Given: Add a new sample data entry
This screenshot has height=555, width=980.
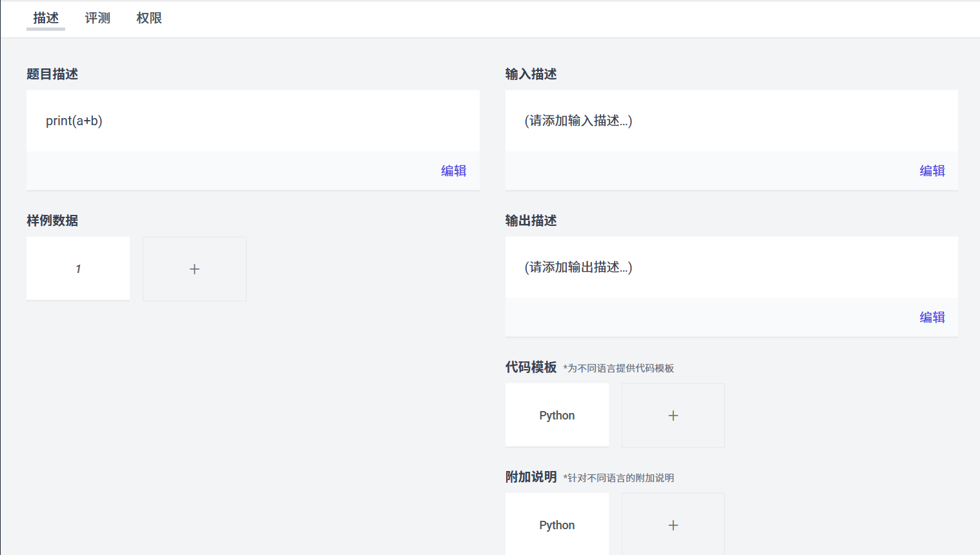Looking at the screenshot, I should pyautogui.click(x=194, y=269).
